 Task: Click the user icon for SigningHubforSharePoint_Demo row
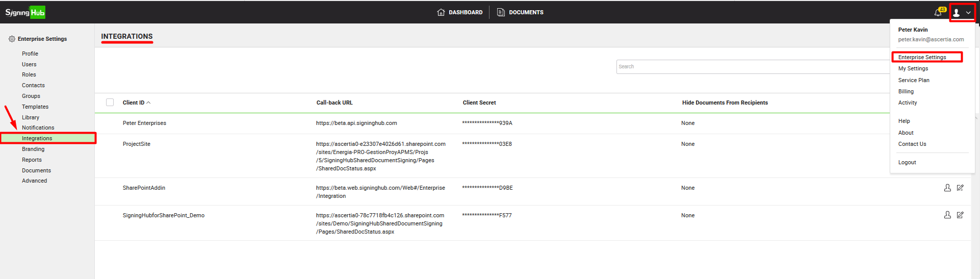tap(947, 215)
